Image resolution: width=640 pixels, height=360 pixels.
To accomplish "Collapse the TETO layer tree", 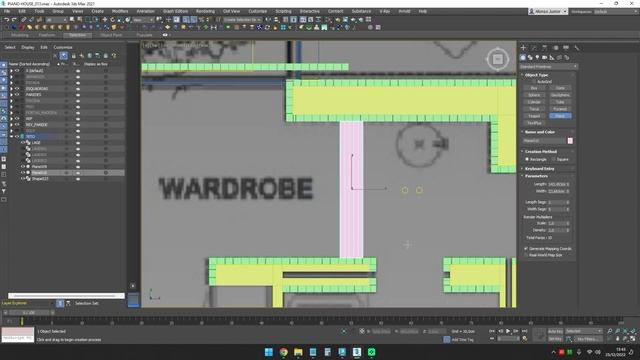I will click(11, 137).
